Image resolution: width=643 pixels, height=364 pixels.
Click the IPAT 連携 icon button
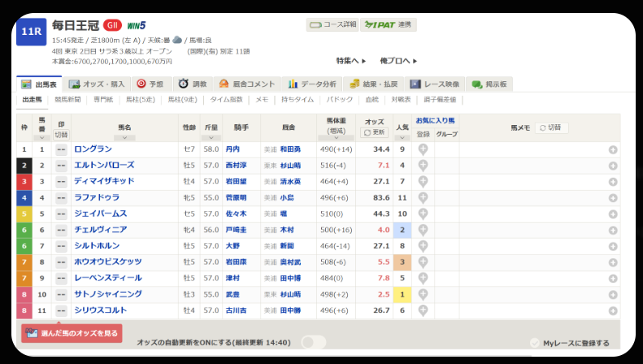click(389, 25)
